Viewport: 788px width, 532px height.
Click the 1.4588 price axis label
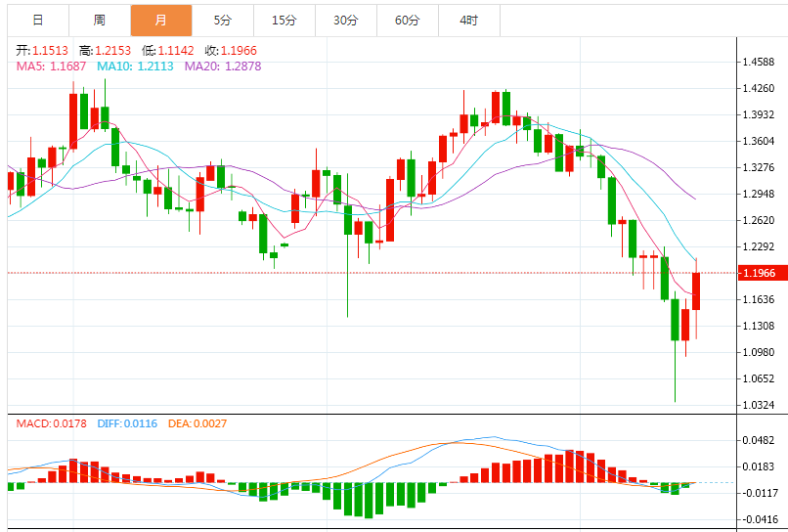(759, 62)
